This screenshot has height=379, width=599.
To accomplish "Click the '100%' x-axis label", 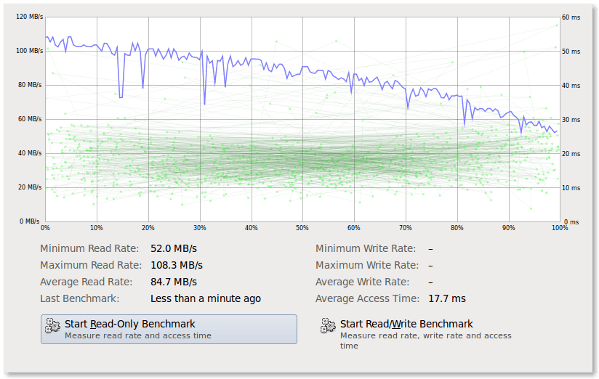I will pos(560,228).
